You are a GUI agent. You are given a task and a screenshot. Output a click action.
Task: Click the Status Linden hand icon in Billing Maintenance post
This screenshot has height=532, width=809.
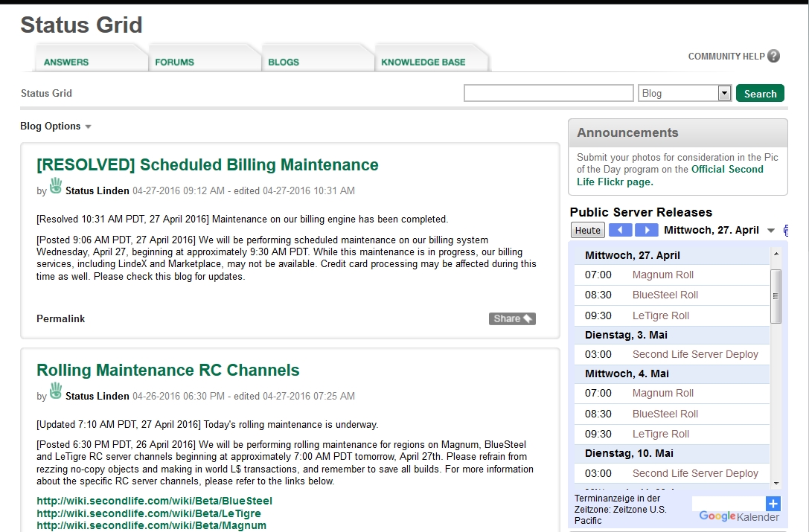[56, 185]
